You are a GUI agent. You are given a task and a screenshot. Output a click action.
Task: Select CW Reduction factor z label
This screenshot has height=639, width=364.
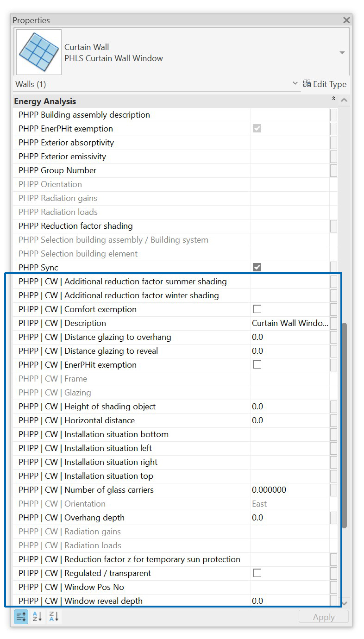tap(129, 559)
